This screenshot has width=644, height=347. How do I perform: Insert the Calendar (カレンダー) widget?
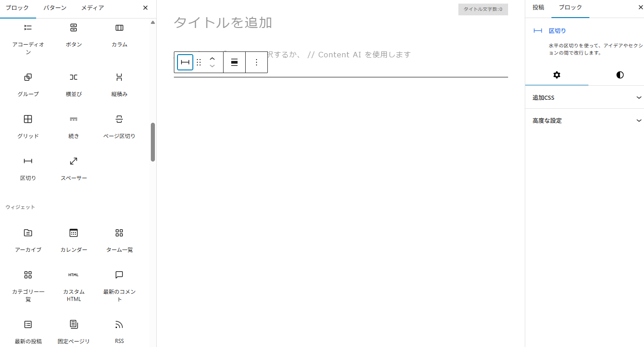click(74, 240)
